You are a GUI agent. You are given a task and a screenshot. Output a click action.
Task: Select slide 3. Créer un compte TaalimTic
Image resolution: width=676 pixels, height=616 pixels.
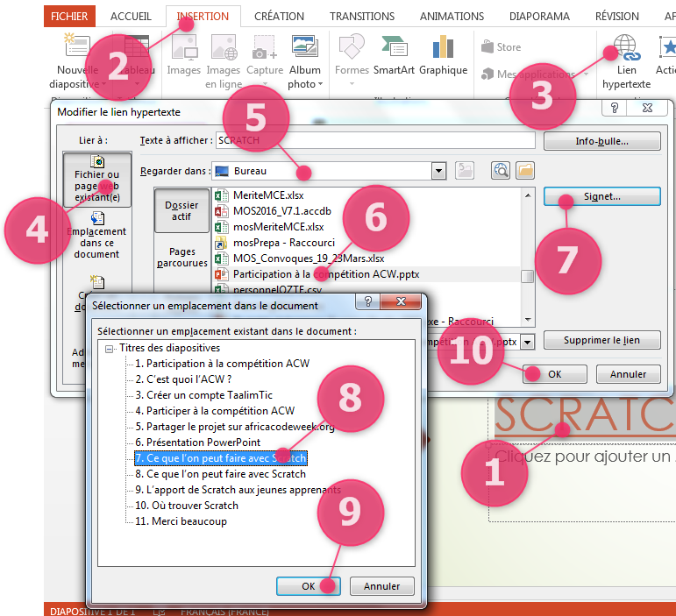click(203, 395)
